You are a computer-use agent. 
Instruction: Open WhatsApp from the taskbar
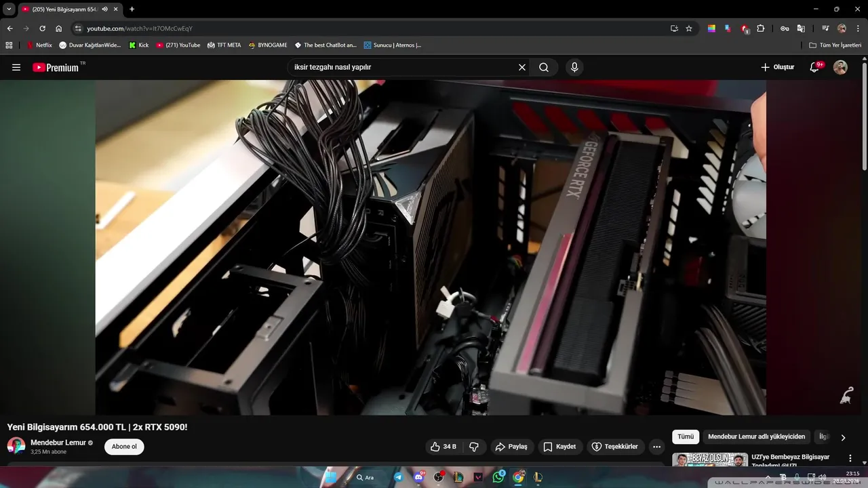point(498,477)
